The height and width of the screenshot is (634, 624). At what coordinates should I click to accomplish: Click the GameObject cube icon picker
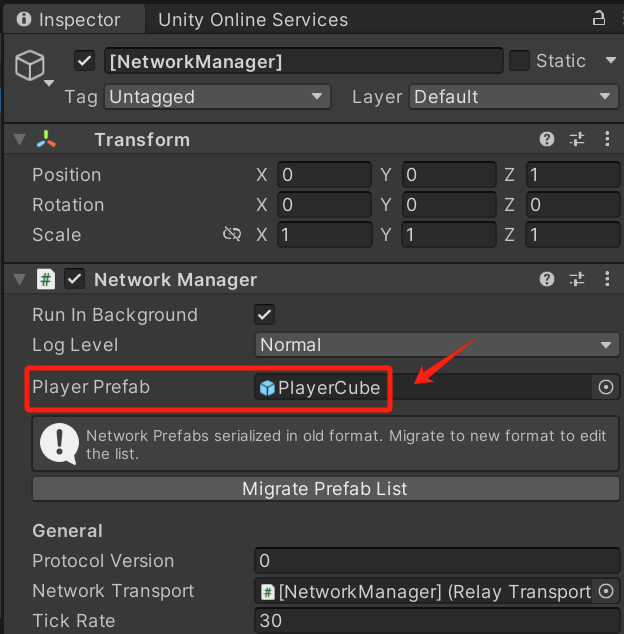pos(30,66)
